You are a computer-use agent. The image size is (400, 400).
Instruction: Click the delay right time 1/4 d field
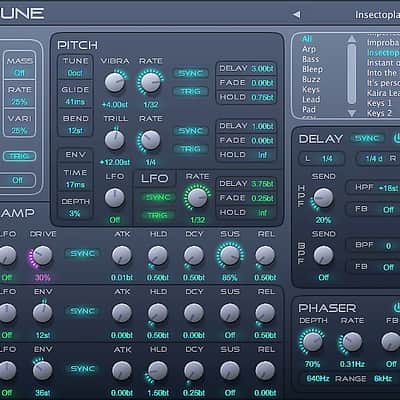coord(378,159)
